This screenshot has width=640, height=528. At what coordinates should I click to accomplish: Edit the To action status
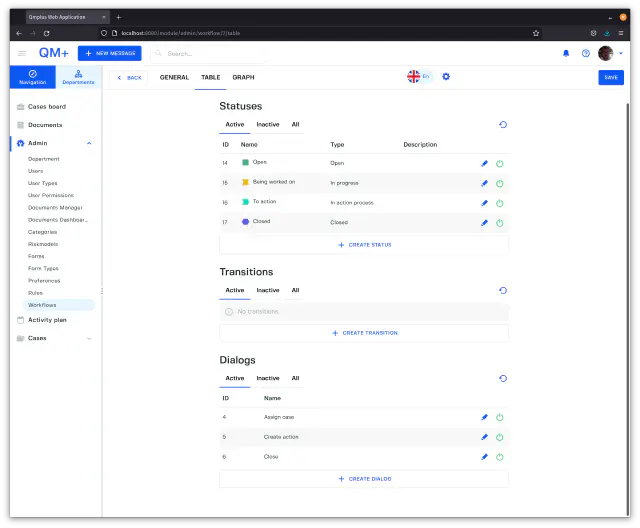[484, 203]
